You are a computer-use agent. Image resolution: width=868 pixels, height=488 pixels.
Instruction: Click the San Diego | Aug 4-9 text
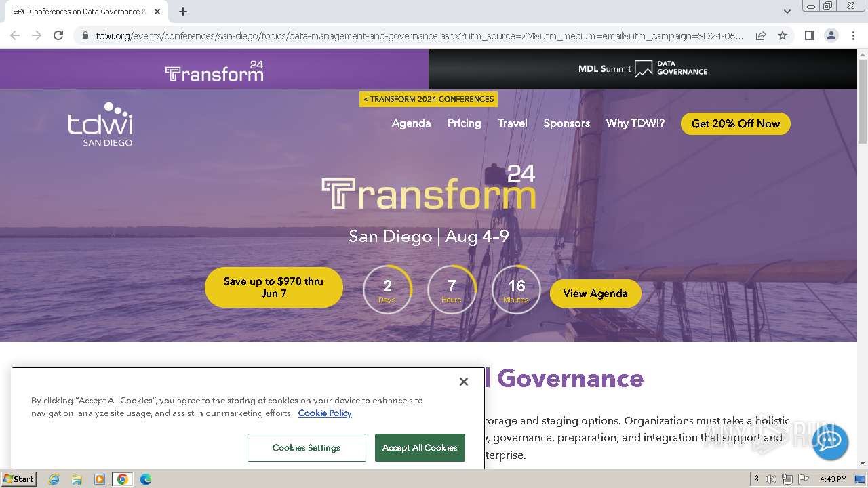(x=429, y=236)
